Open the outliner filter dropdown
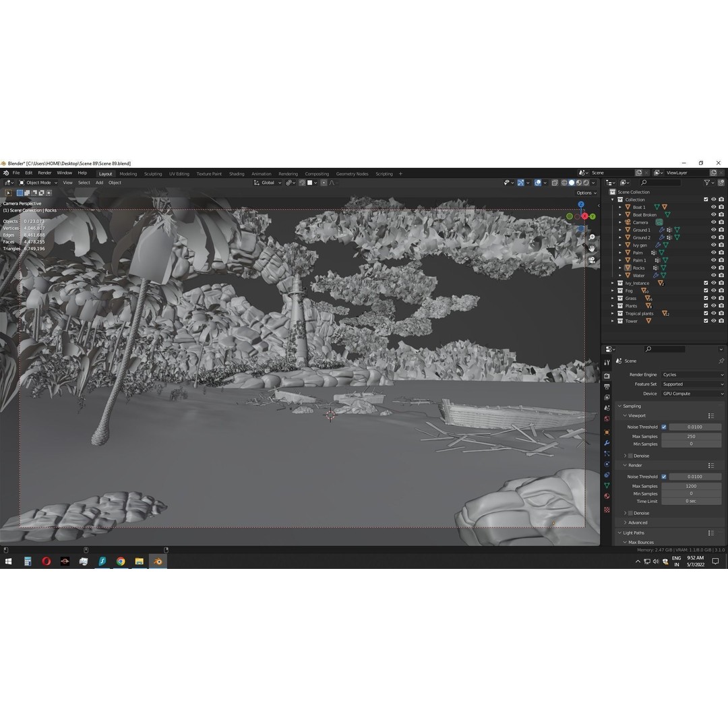Screen dimensions: 728x728 point(709,183)
